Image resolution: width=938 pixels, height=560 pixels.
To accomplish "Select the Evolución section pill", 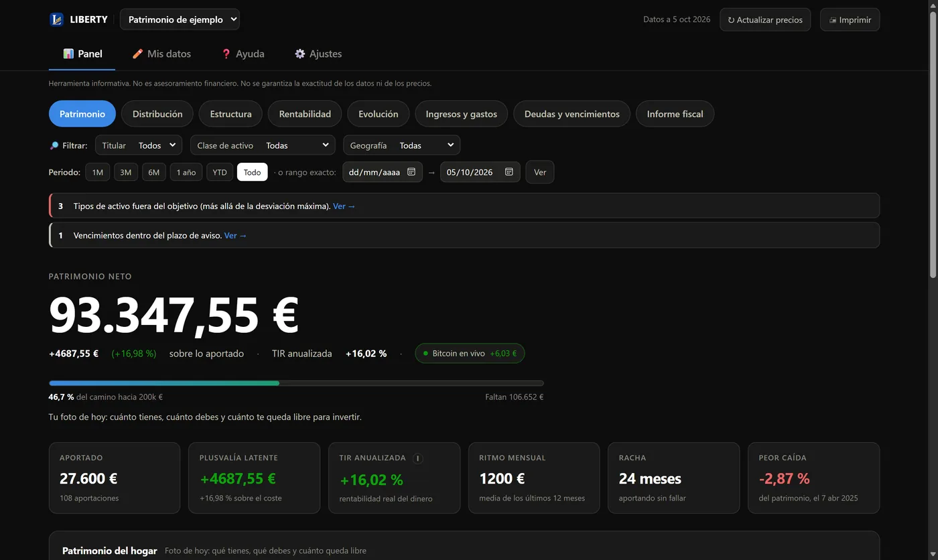I will coord(378,114).
